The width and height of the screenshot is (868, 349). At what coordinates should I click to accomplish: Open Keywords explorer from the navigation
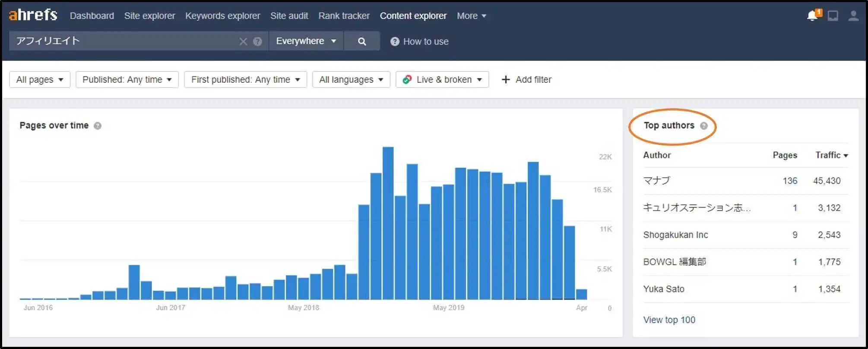(222, 16)
